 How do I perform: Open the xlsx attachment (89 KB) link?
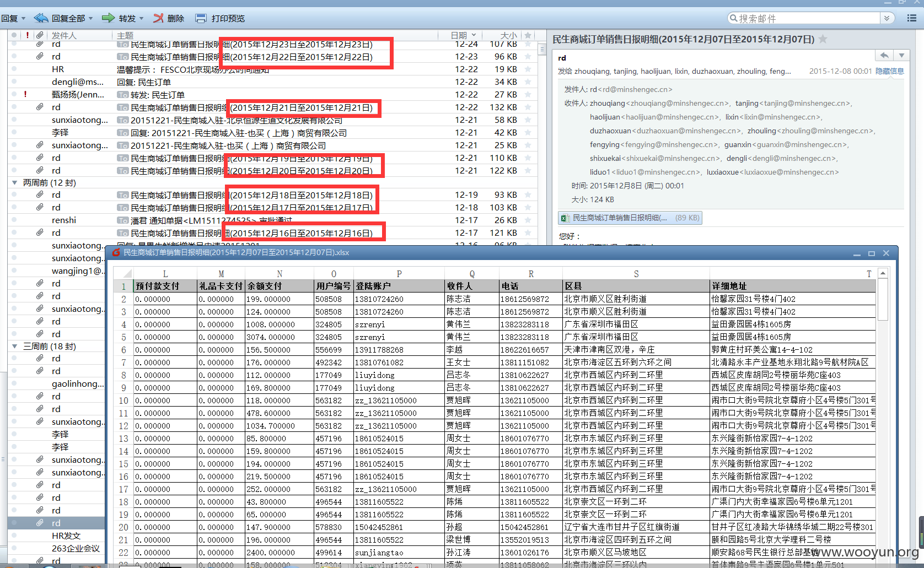click(630, 218)
